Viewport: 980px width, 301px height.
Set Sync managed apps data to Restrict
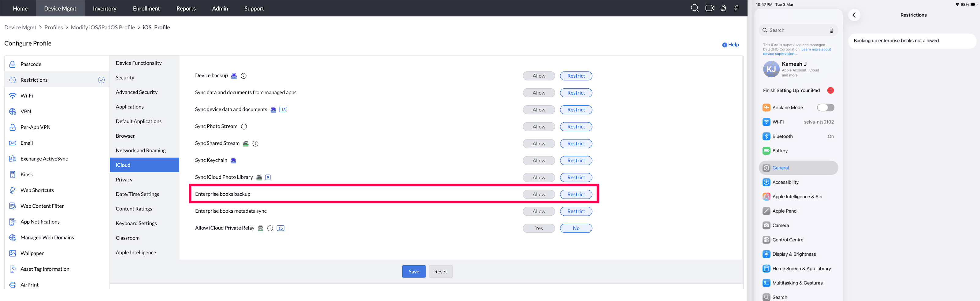click(576, 93)
